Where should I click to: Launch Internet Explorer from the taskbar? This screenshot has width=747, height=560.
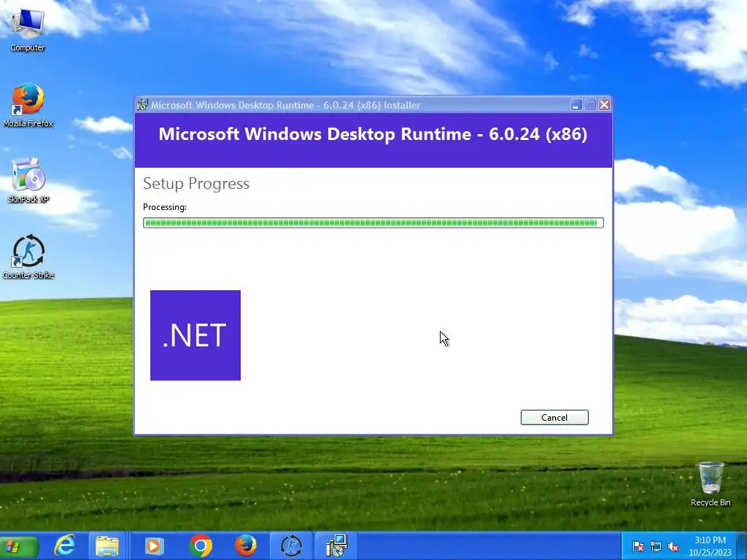point(65,545)
